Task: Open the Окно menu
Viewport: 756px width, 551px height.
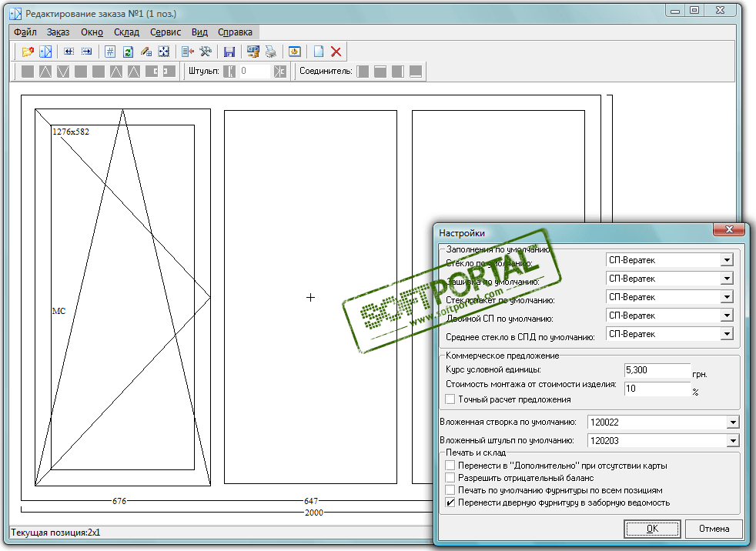Action: (x=92, y=32)
